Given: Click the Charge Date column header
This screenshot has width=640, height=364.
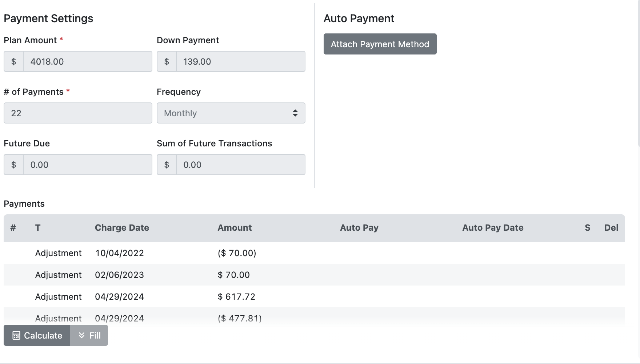Looking at the screenshot, I should click(x=122, y=228).
